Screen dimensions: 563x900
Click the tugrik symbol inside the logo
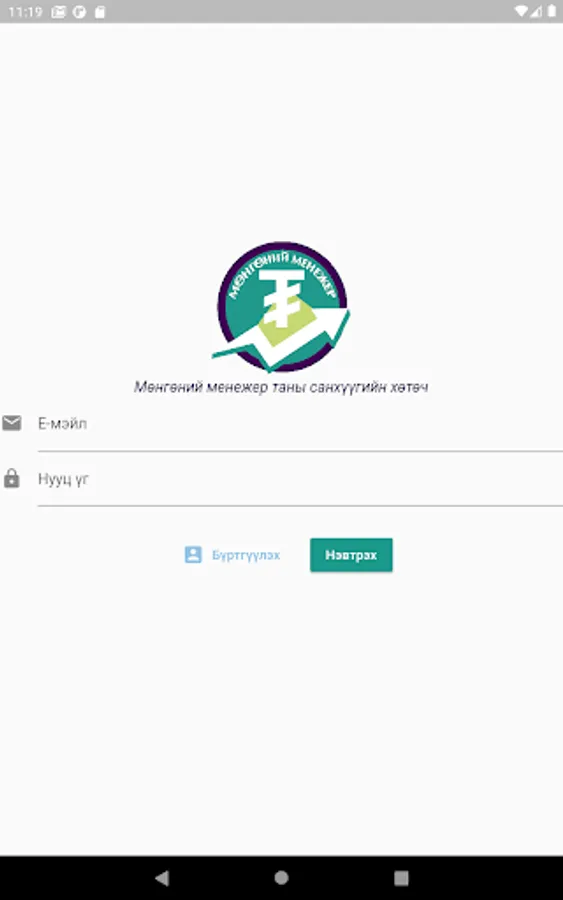(281, 298)
